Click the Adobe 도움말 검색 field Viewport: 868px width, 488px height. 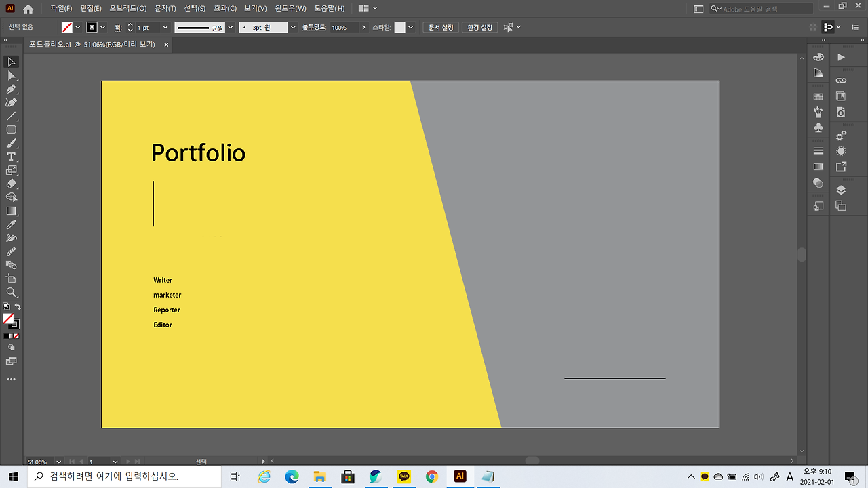[x=762, y=9]
